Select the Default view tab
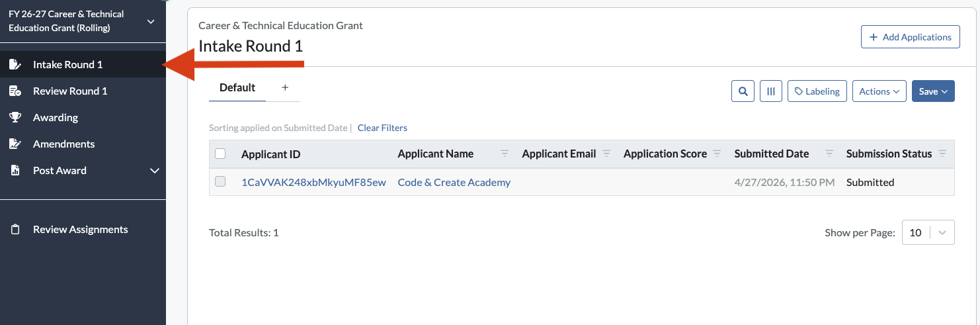The image size is (980, 325). coord(237,87)
